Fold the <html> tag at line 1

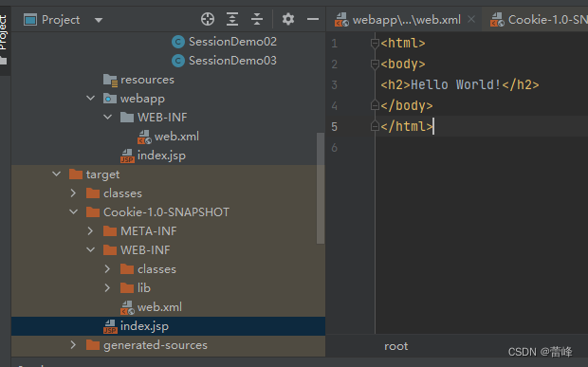375,43
